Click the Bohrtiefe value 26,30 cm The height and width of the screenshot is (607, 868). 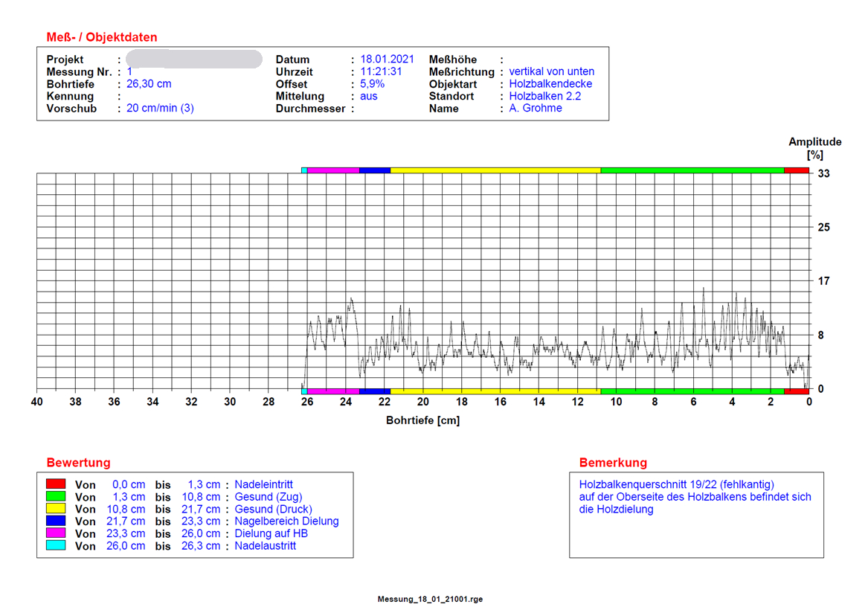(x=149, y=84)
